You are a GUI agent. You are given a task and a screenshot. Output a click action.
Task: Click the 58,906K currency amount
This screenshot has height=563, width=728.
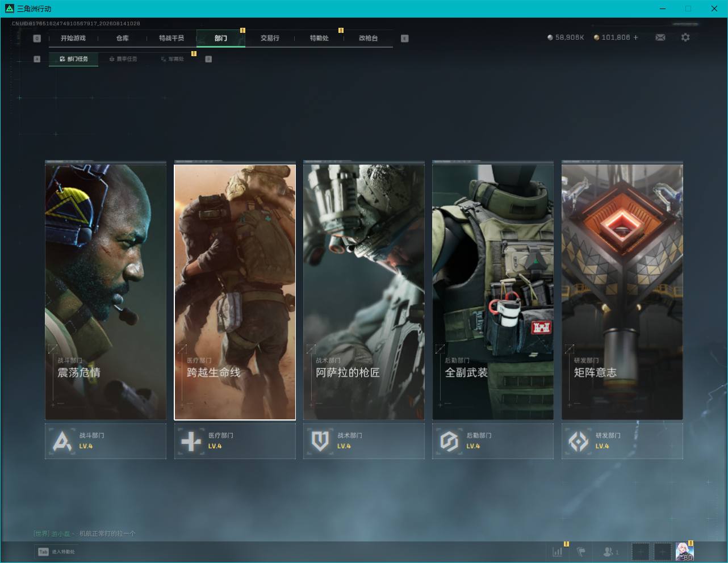570,37
